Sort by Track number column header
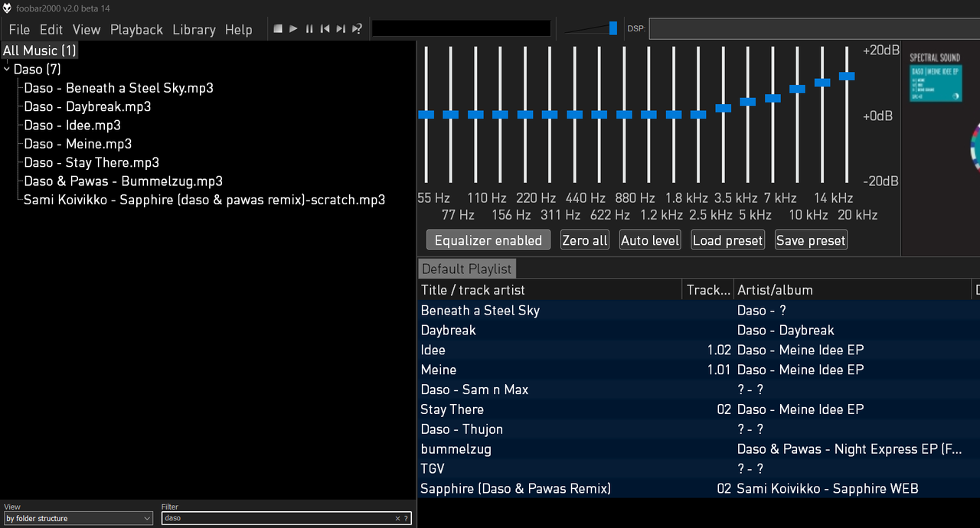The width and height of the screenshot is (980, 528). [x=708, y=290]
